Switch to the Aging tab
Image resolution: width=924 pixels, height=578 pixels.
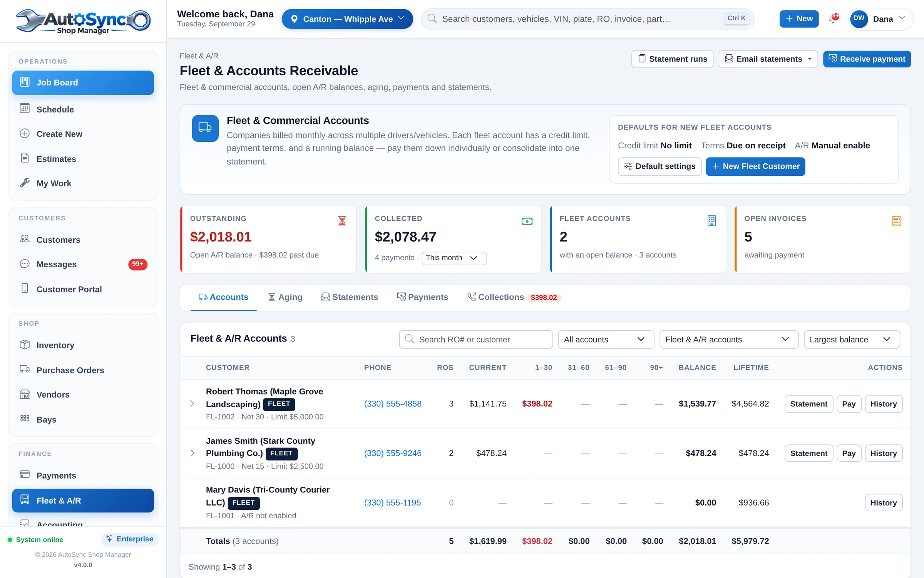285,297
